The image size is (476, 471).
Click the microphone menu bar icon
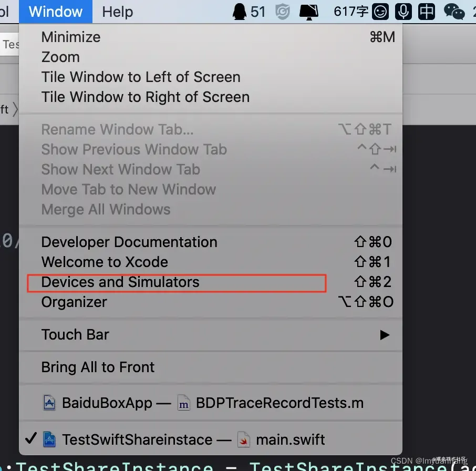[x=403, y=12]
